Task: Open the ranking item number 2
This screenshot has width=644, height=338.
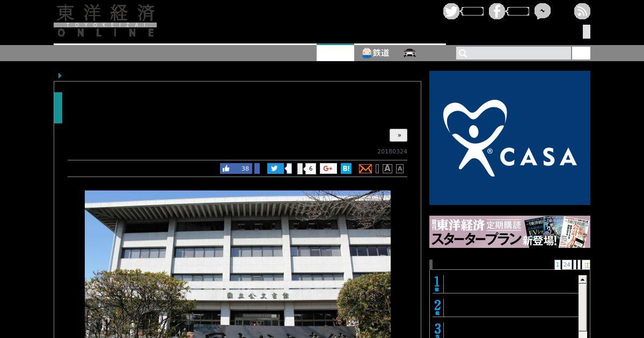Action: click(x=506, y=307)
